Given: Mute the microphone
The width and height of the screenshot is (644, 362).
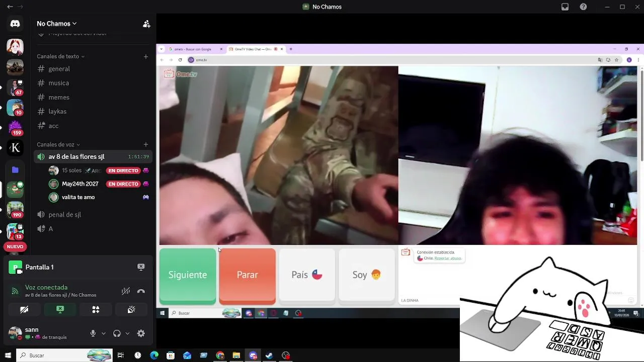Looking at the screenshot, I should [x=93, y=333].
